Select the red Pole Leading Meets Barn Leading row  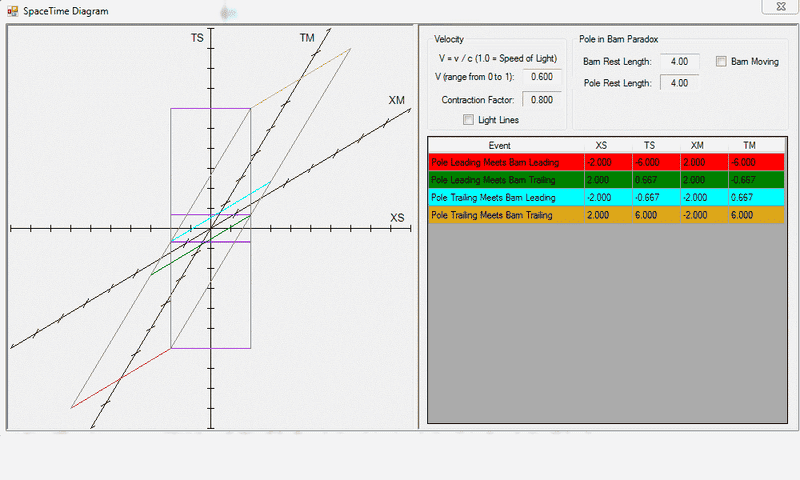point(607,162)
